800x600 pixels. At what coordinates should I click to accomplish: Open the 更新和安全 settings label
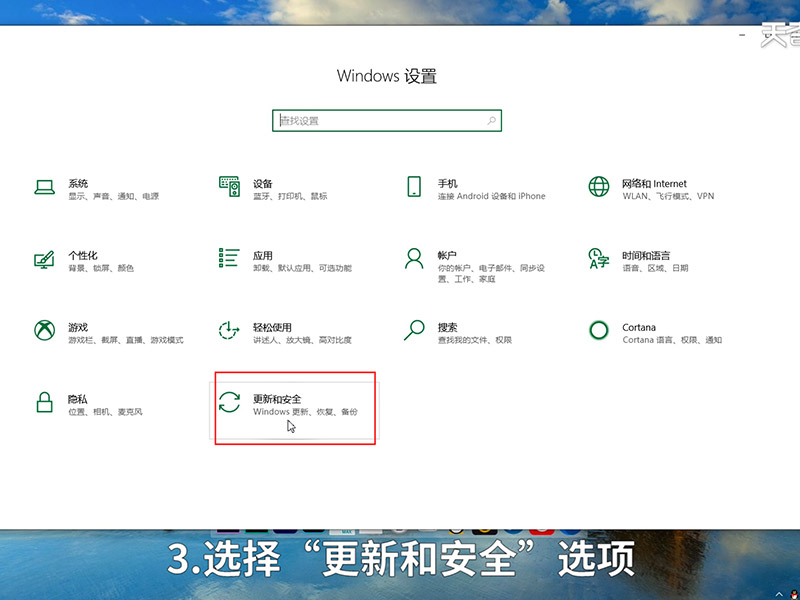(277, 399)
